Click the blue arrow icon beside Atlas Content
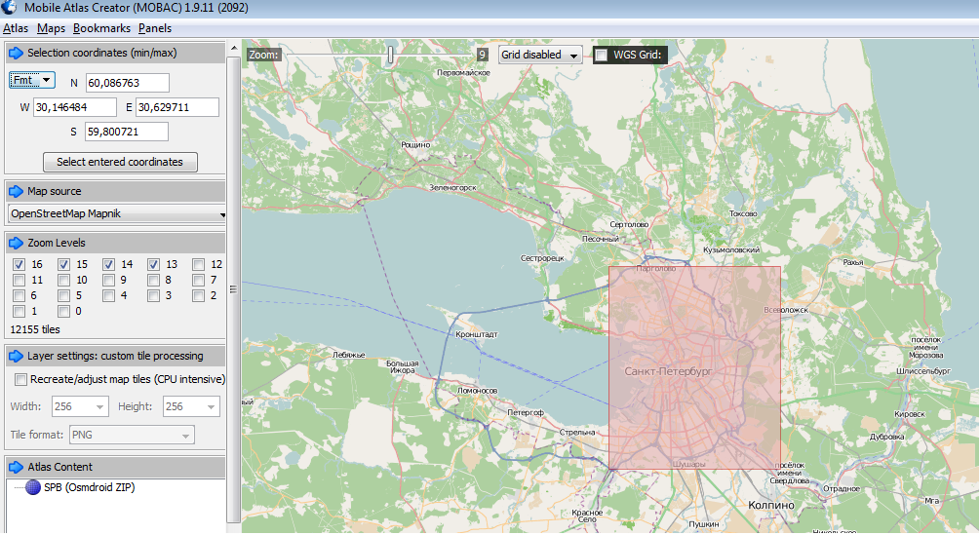Screen dimensions: 980x535 pyautogui.click(x=17, y=467)
